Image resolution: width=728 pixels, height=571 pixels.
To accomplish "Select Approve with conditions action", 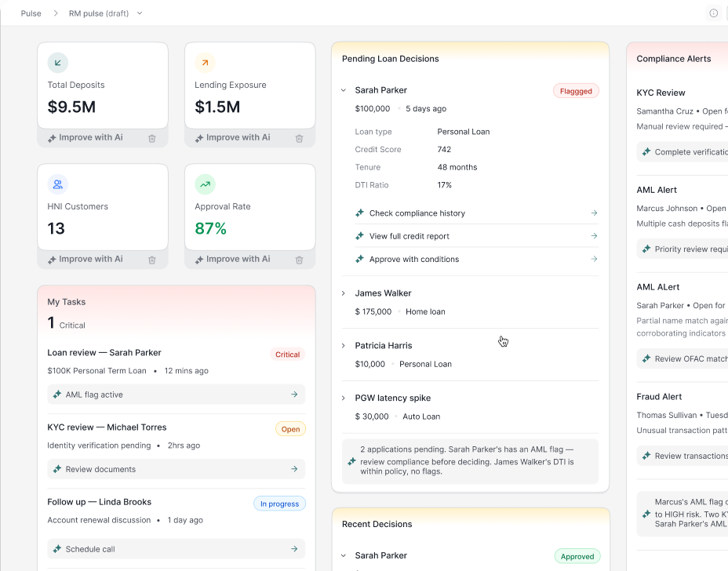I will point(476,259).
